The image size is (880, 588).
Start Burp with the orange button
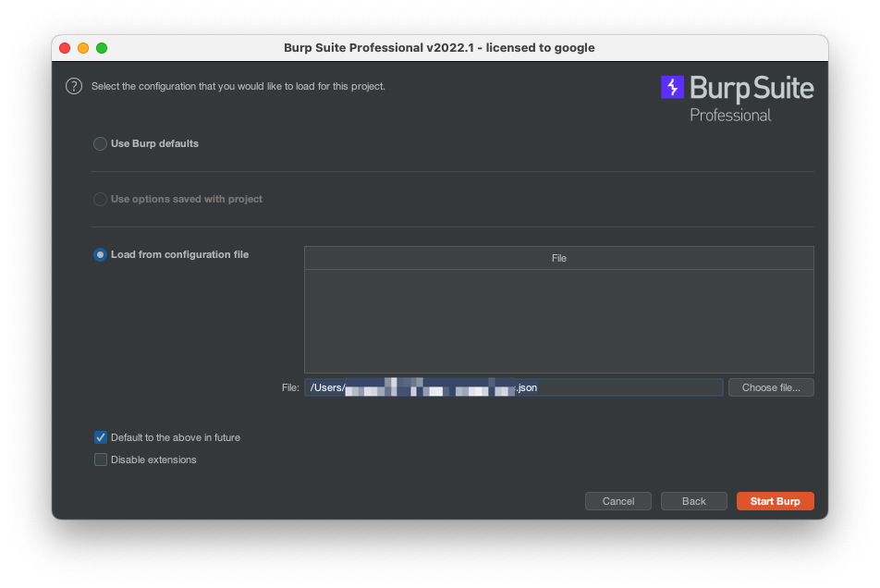775,501
